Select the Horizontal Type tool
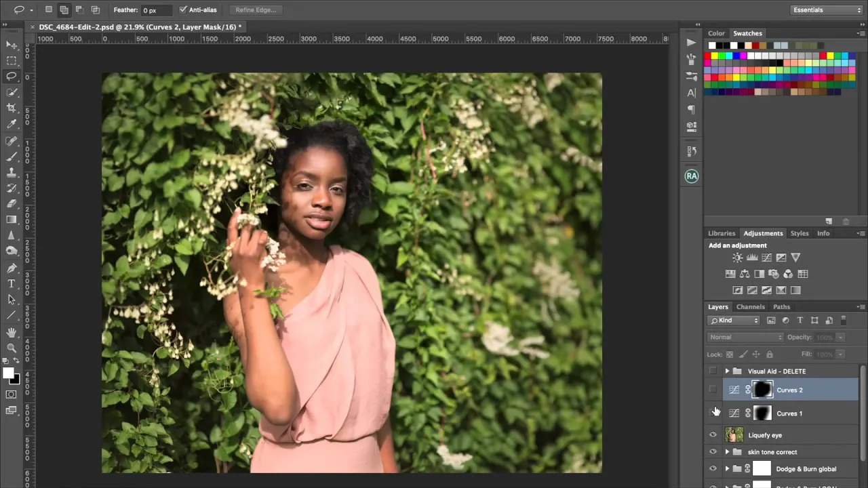Viewport: 868px width, 488px height. click(x=12, y=283)
